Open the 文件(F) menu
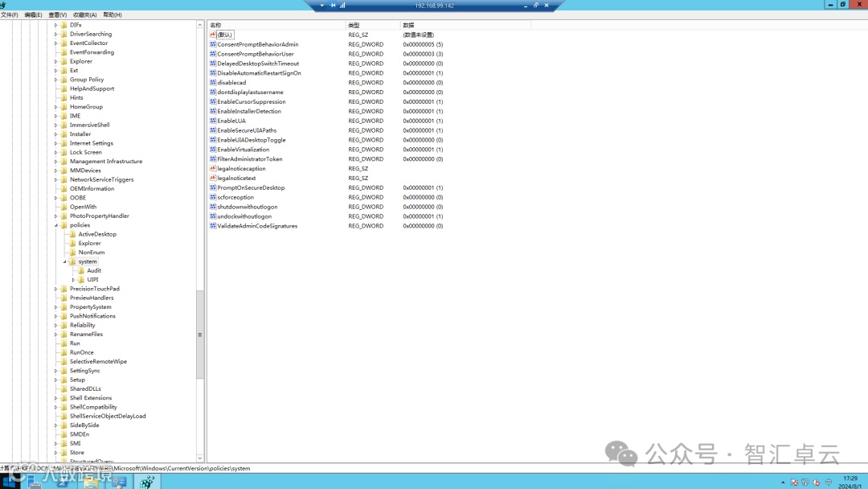 tap(10, 15)
